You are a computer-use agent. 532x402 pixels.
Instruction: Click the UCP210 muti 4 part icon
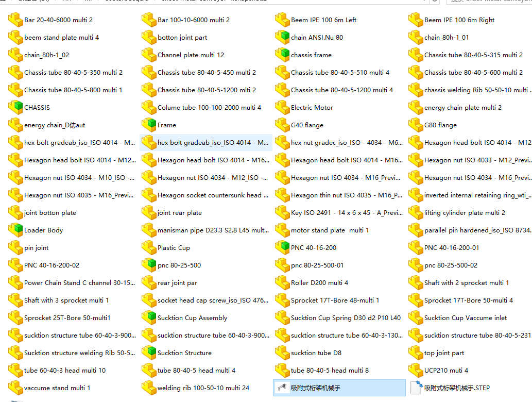[x=416, y=371]
